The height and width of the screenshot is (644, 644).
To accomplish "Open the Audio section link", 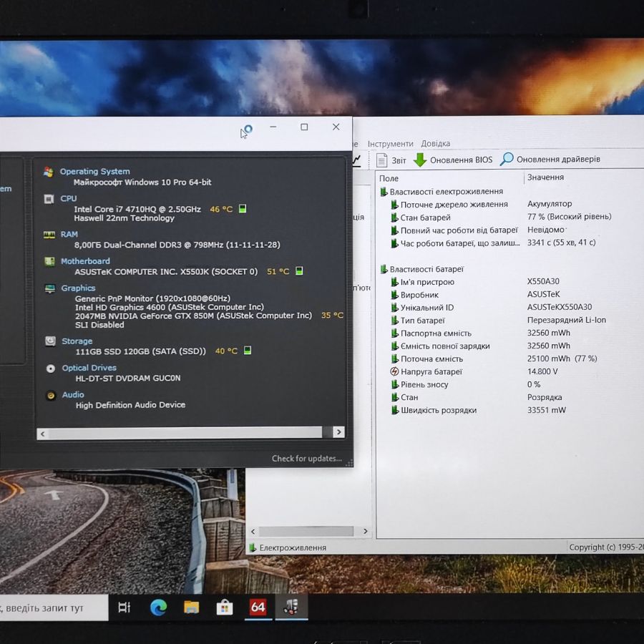I will 73,395.
